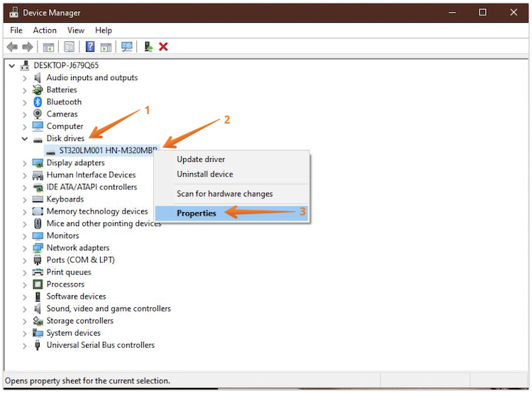The width and height of the screenshot is (532, 393).
Task: Expand the Sound, video and game controllers category
Action: tap(24, 309)
